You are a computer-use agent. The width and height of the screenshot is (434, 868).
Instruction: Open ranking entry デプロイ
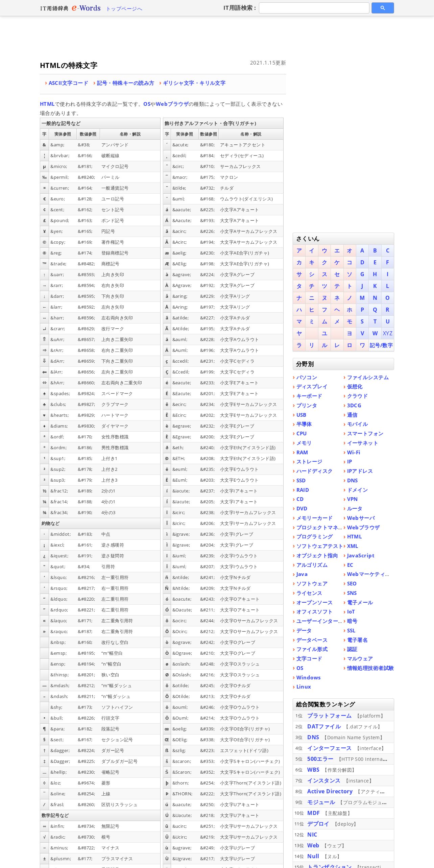318,824
